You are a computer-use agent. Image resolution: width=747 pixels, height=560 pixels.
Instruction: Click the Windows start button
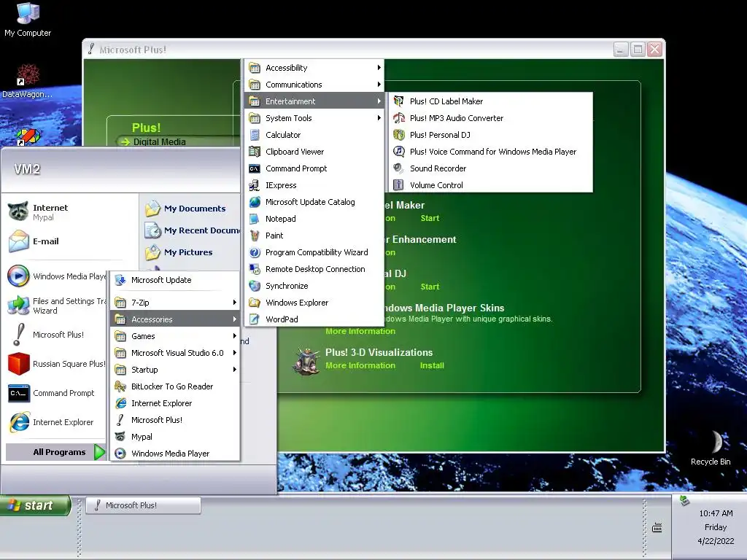35,505
